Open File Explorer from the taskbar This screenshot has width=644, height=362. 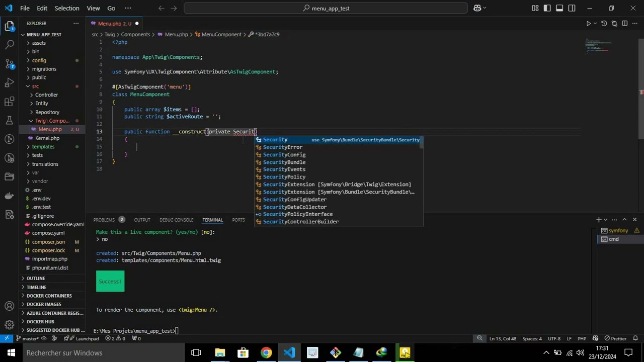220,352
